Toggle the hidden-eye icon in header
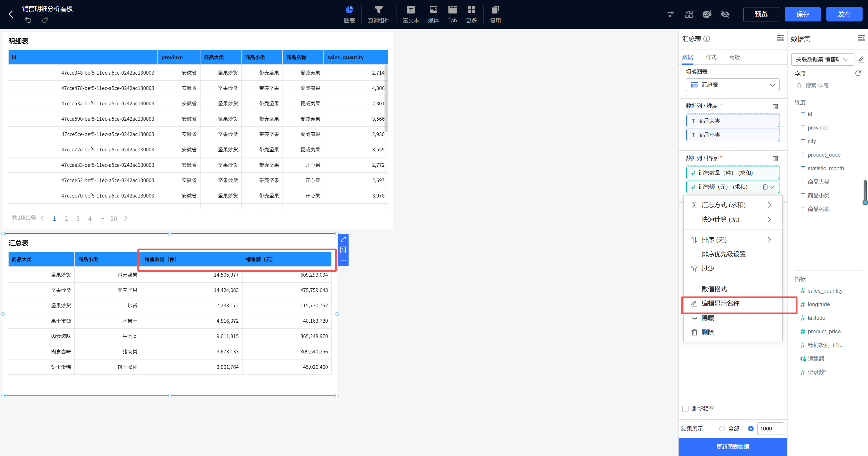This screenshot has height=456, width=868. click(725, 14)
